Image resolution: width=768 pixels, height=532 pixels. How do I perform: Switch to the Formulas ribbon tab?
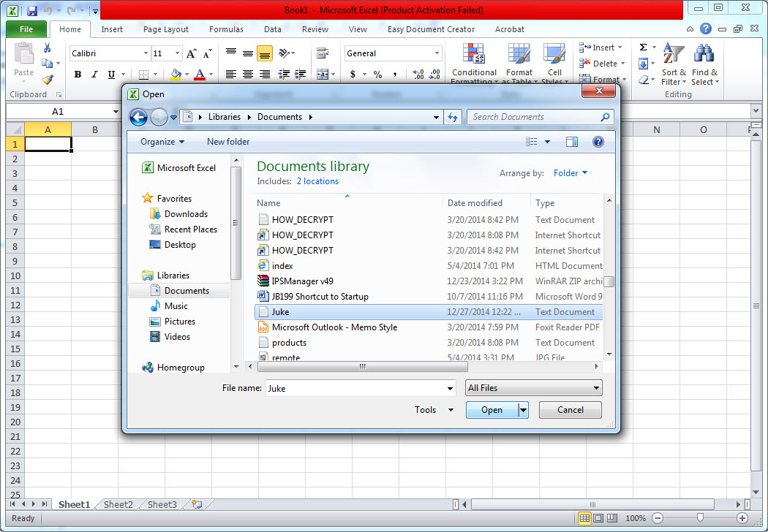pos(226,29)
